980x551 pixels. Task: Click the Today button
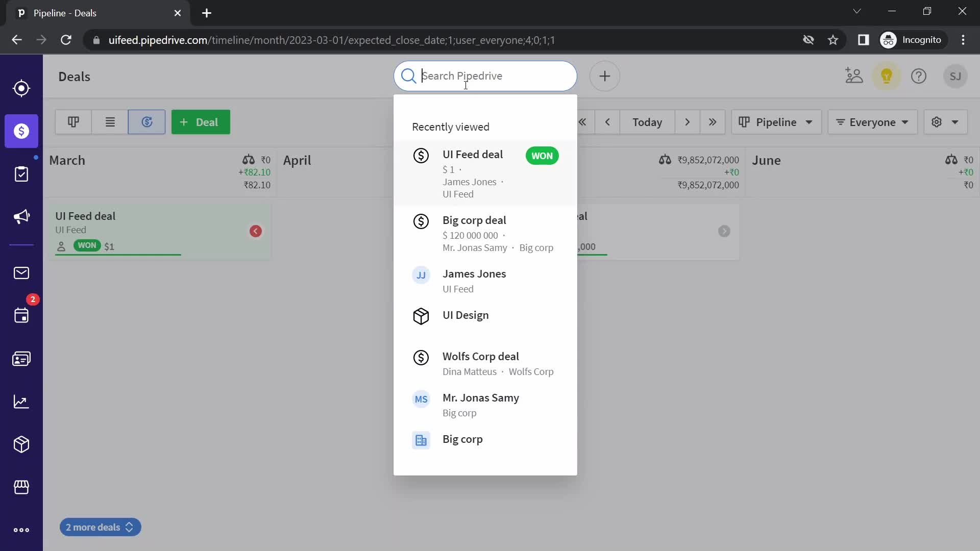[647, 122]
